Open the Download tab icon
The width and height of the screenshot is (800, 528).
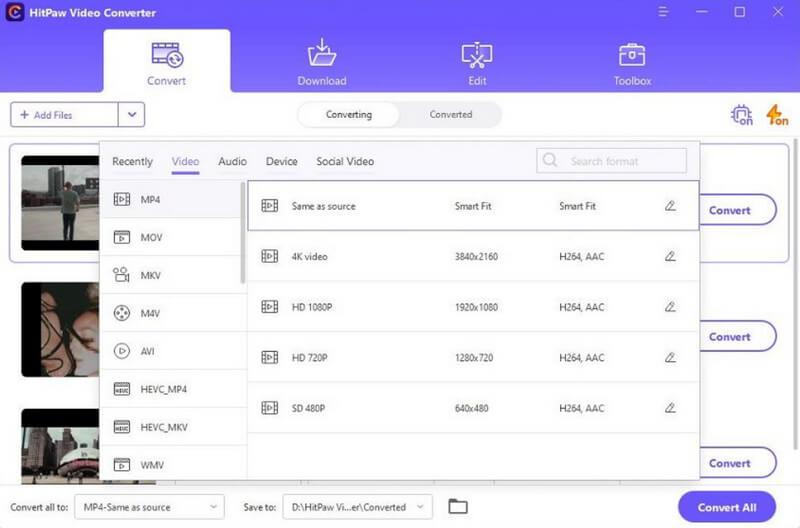[322, 55]
